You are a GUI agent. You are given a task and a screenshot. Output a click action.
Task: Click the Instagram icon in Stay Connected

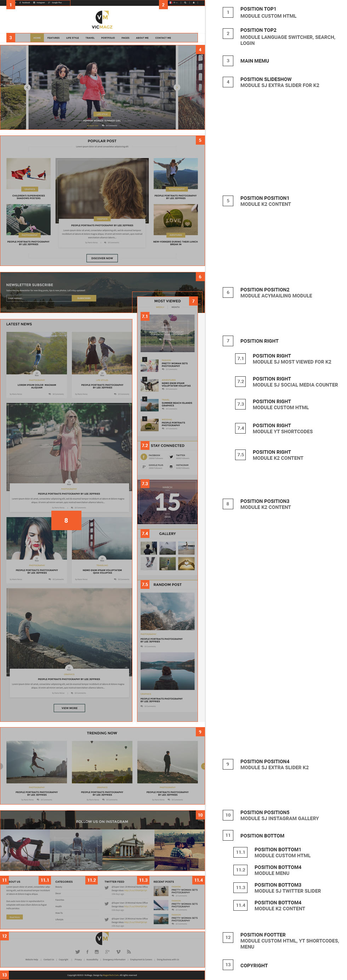tap(171, 467)
